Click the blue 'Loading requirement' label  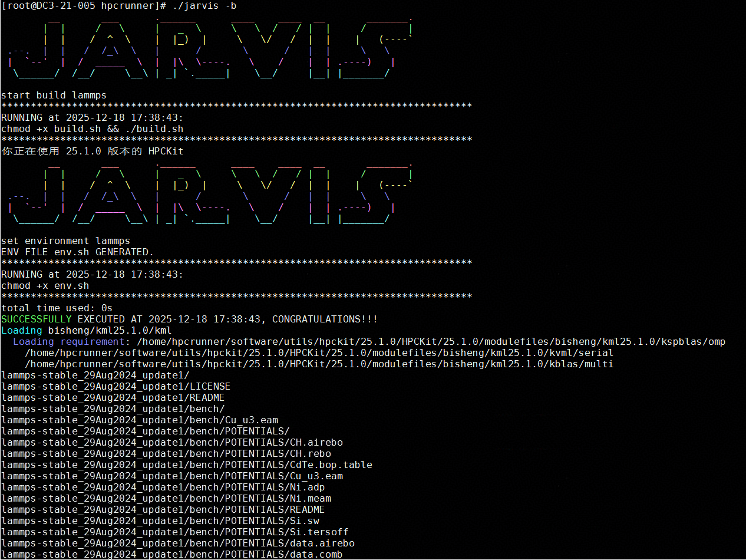tap(68, 341)
